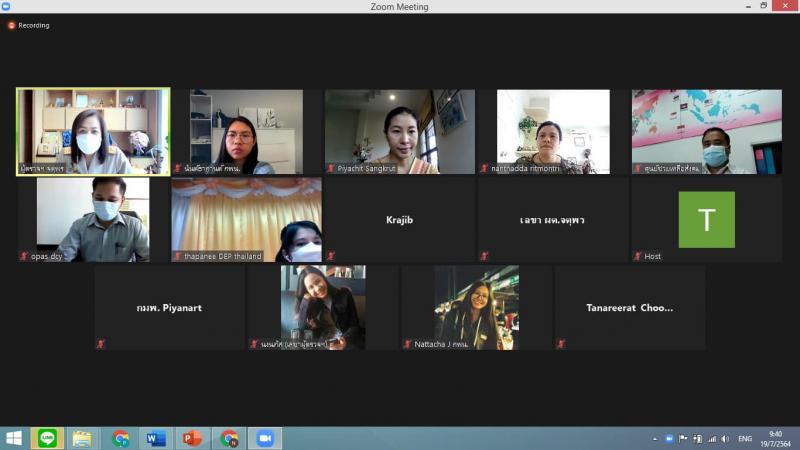The image size is (800, 450).
Task: Open File Explorer from the taskbar
Action: (82, 438)
